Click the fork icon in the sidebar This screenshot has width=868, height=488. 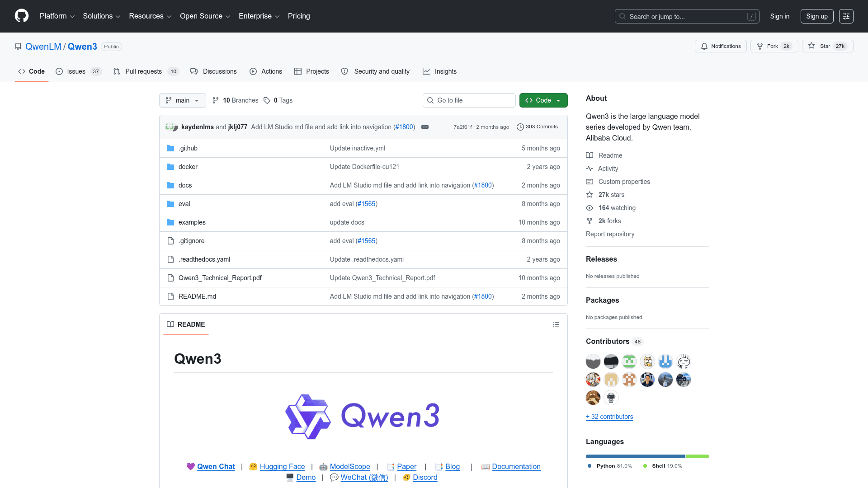(590, 221)
